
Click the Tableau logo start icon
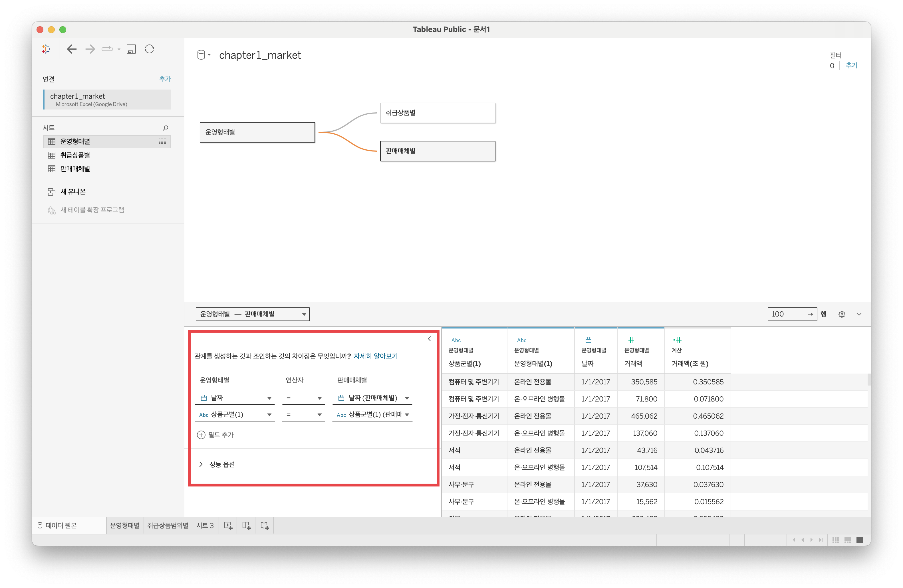(46, 49)
